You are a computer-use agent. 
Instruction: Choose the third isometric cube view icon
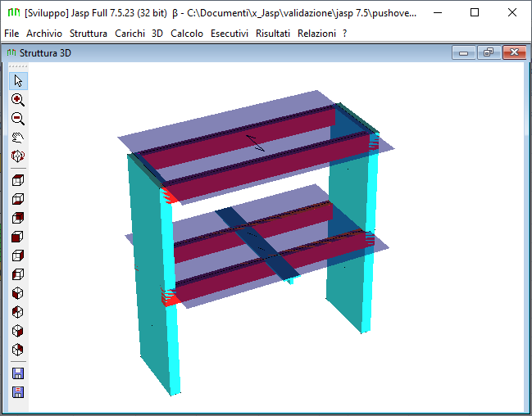[x=18, y=331]
